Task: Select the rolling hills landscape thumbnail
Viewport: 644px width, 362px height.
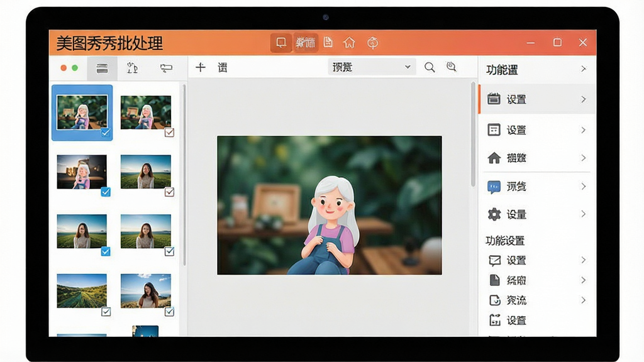Action: pos(82,290)
